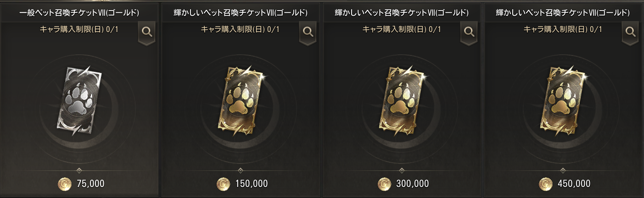Viewport: 644px width, 198px height.
Task: Open magnifier preview on the 75,000 gold ticket
Action: [x=147, y=32]
